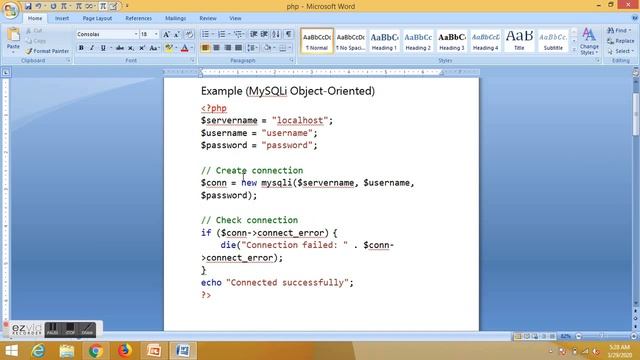Justify the text

pyautogui.click(x=239, y=48)
